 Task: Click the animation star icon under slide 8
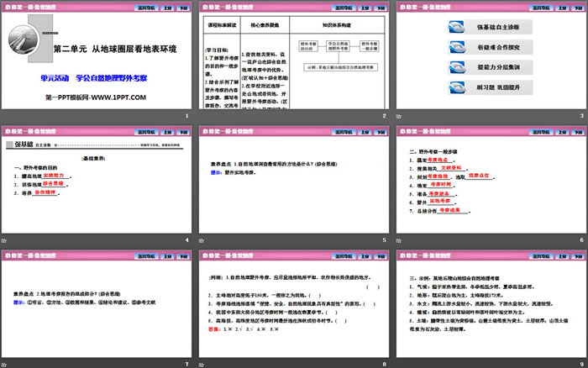202,365
